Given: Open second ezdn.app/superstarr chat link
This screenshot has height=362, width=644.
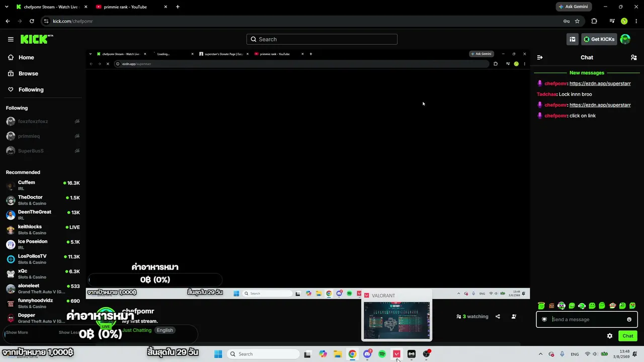Looking at the screenshot, I should (x=600, y=105).
